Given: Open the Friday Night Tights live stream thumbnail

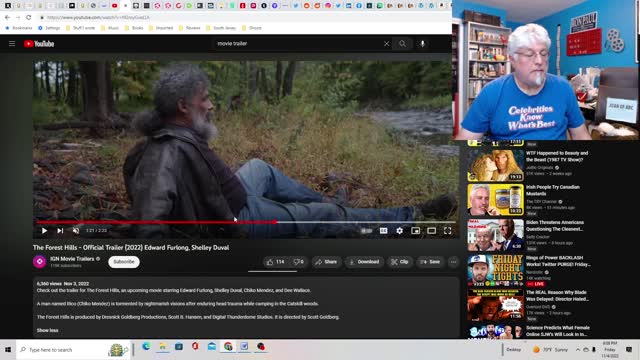Looking at the screenshot, I should (496, 271).
